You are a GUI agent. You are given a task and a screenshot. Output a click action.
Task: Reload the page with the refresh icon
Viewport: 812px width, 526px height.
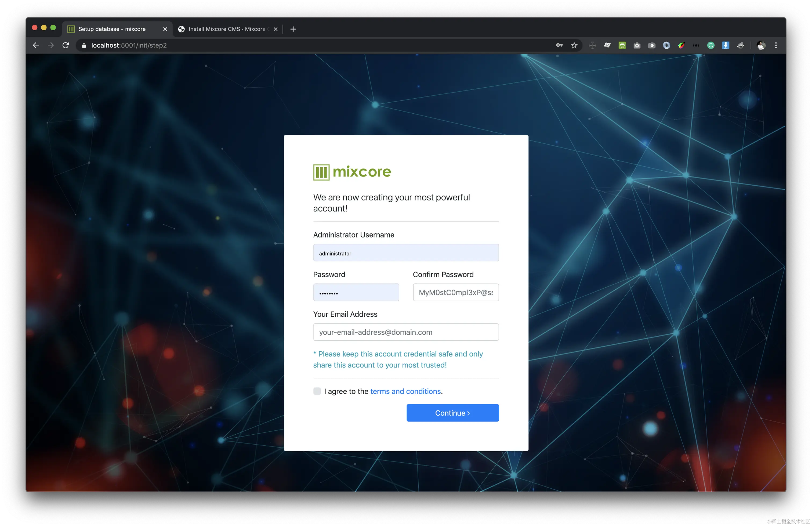point(66,45)
